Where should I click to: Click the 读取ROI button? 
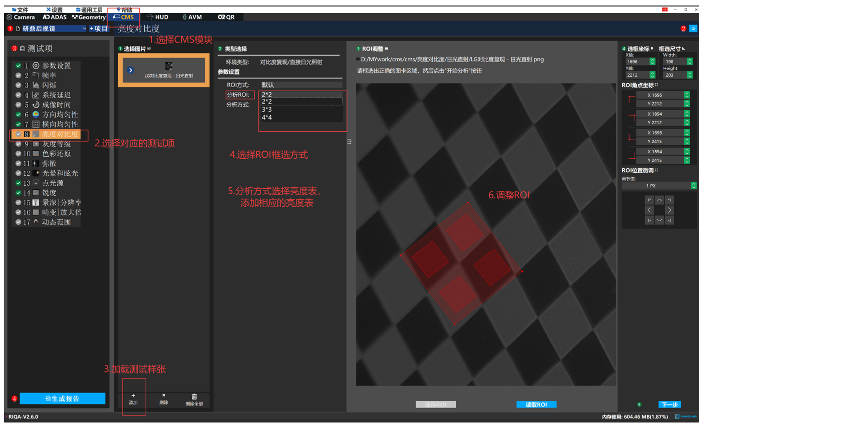click(536, 404)
